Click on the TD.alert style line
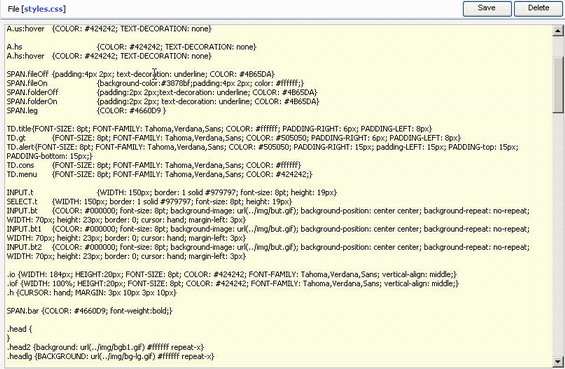The image size is (565, 369). [x=262, y=151]
